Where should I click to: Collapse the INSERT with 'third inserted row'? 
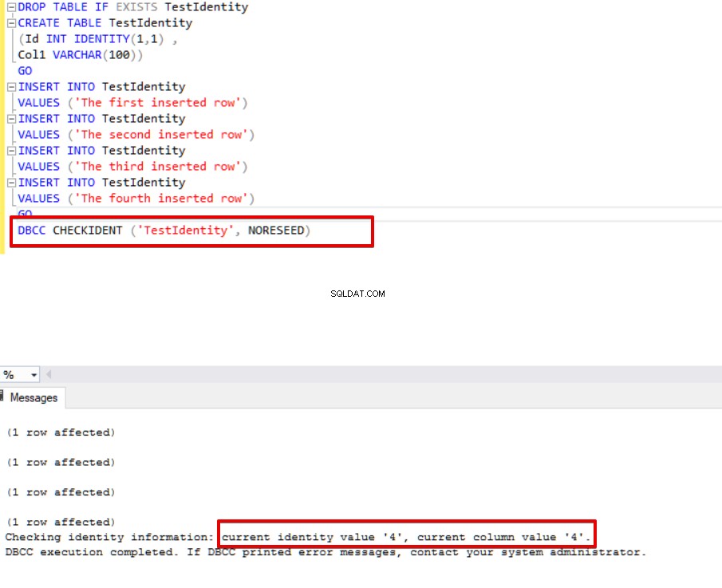tap(11, 151)
